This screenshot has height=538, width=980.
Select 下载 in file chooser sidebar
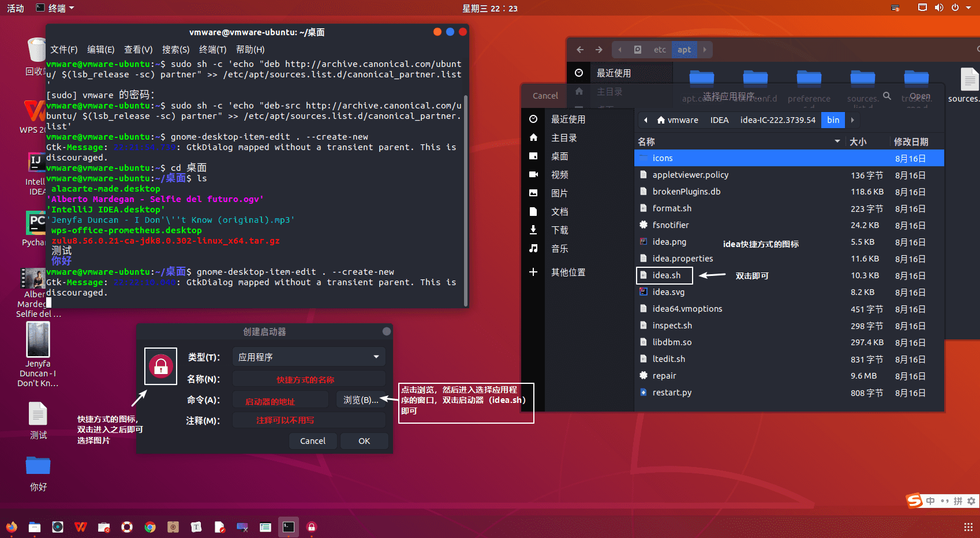559,230
